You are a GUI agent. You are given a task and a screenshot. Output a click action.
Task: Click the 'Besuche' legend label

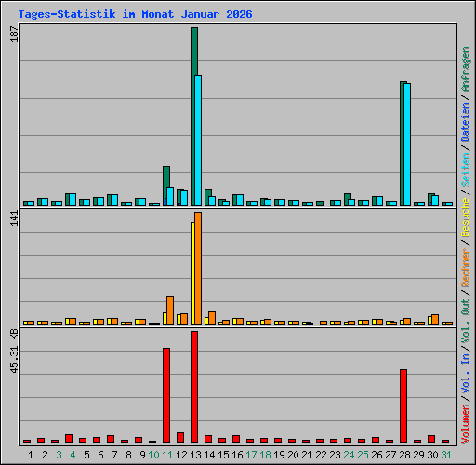pyautogui.click(x=466, y=218)
